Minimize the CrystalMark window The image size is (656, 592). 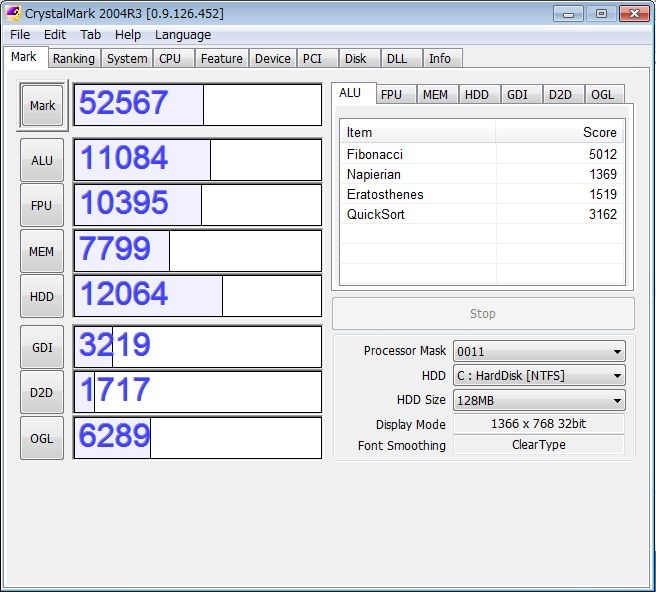[568, 14]
